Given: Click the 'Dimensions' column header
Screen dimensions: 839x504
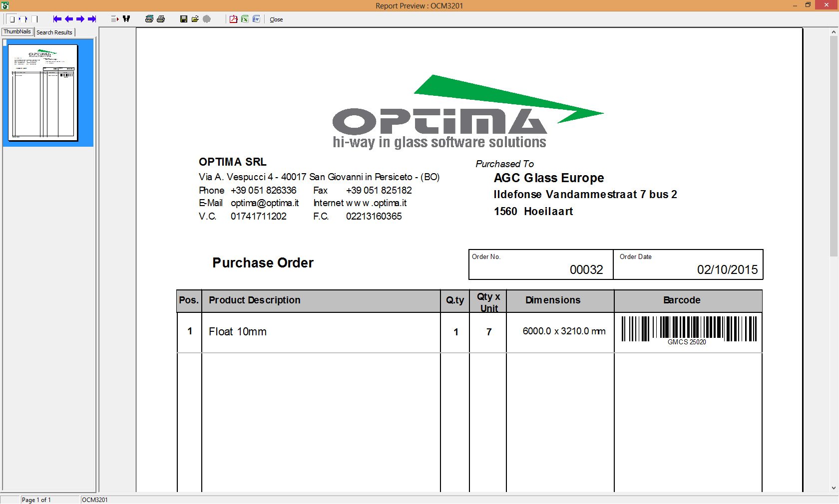Looking at the screenshot, I should (553, 300).
